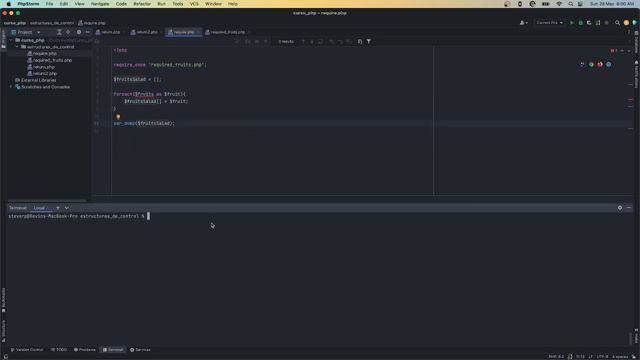
Task: Open the Structure side panel
Action: pos(4,331)
